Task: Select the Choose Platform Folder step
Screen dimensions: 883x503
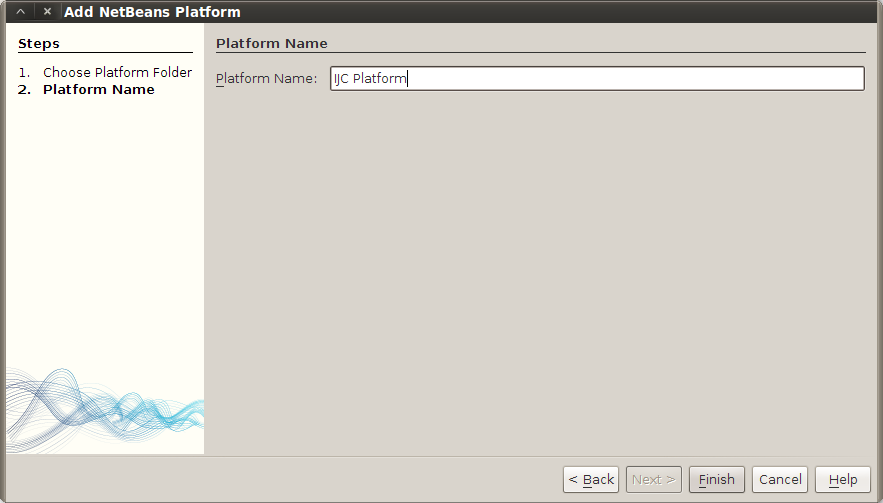Action: coord(117,73)
